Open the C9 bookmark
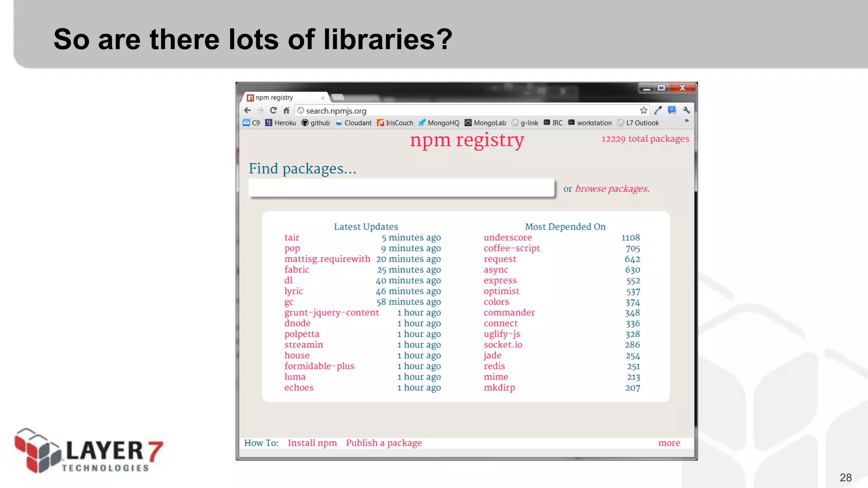Viewport: 868px width, 488px height. [251, 123]
